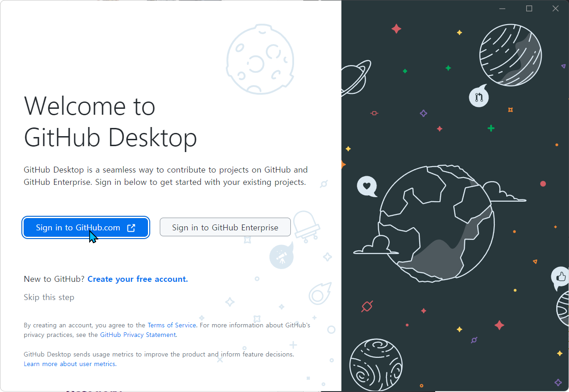Viewport: 569px width, 392px height.
Task: Maximize the GitHub Desktop window
Action: (529, 9)
